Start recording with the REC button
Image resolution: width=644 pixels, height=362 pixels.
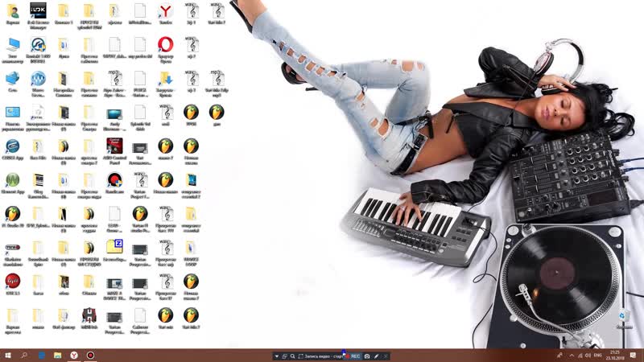[x=353, y=356]
